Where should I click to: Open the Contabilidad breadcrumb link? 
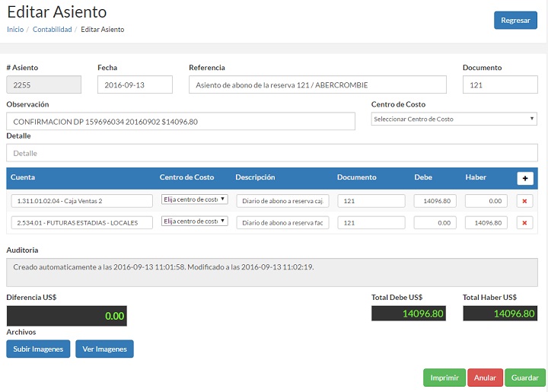coord(52,30)
